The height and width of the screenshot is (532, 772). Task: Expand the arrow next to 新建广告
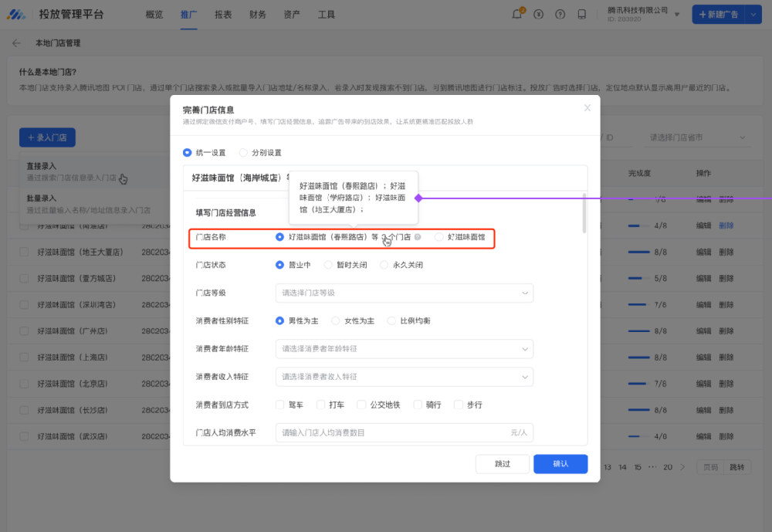point(753,15)
